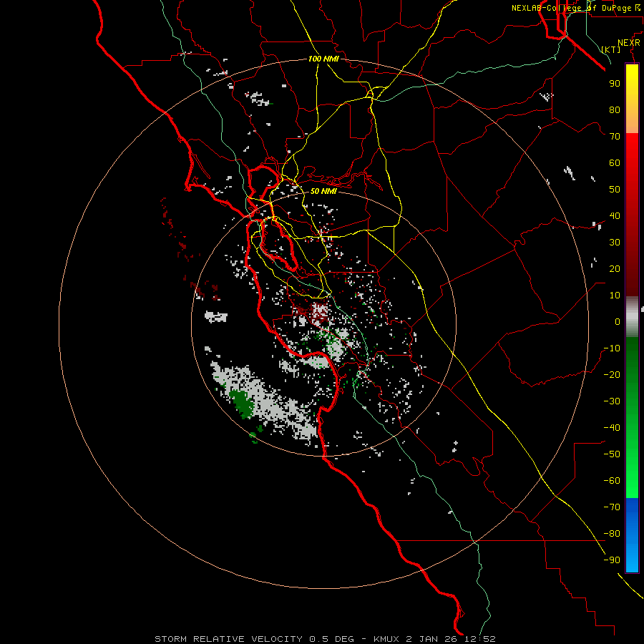Screen dimensions: 644x644
Task: Select the -10 value on the velocity scale
Action: click(612, 348)
